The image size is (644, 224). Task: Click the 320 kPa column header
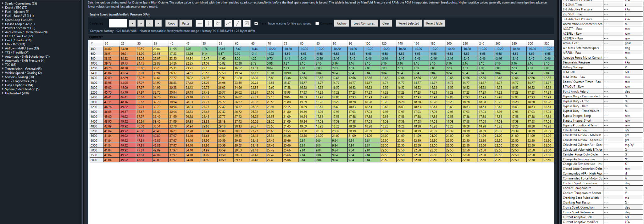click(548, 43)
